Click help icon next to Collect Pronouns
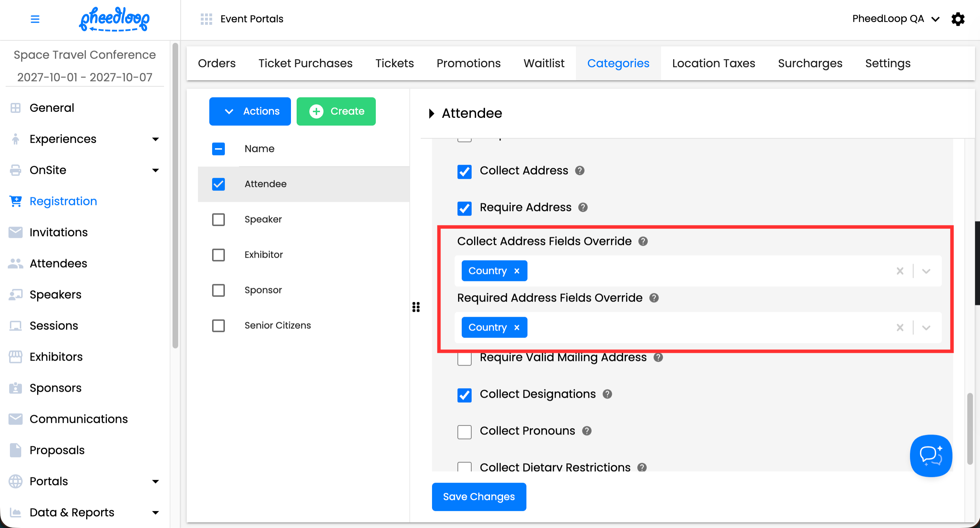The height and width of the screenshot is (528, 980). click(x=587, y=431)
